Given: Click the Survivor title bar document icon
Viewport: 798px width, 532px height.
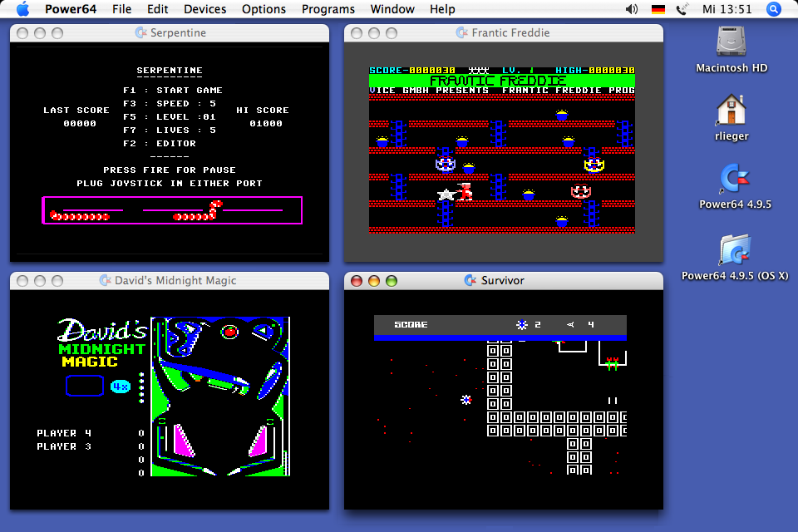Looking at the screenshot, I should pyautogui.click(x=470, y=280).
